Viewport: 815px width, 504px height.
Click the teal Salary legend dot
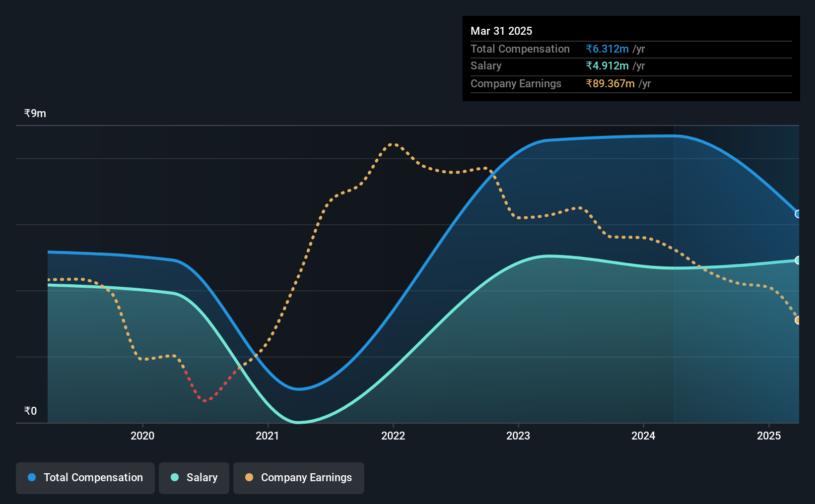click(175, 477)
